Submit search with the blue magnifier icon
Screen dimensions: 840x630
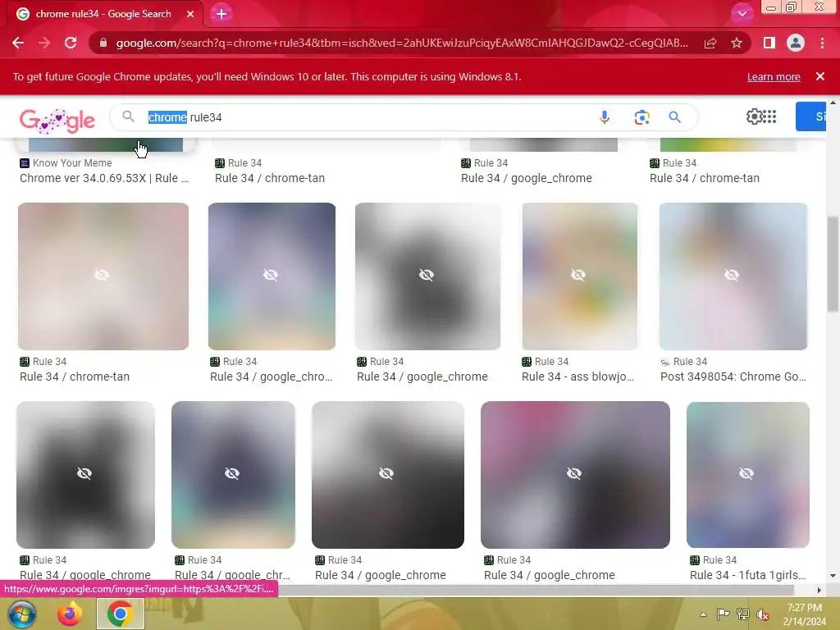[x=675, y=116]
